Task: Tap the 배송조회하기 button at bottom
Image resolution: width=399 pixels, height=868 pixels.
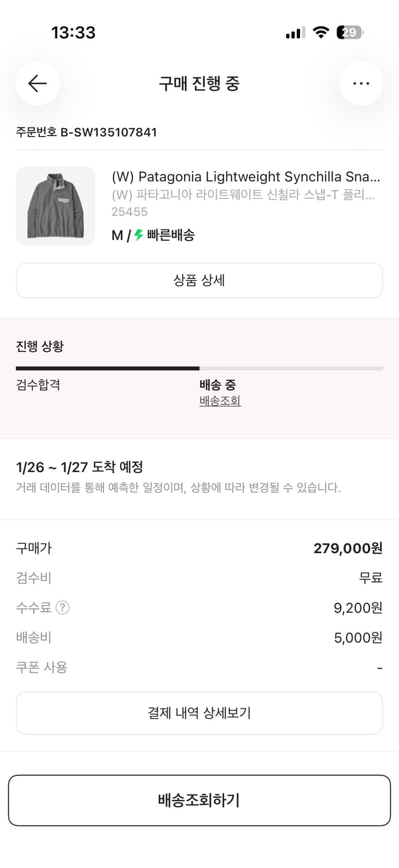Action: (x=199, y=800)
